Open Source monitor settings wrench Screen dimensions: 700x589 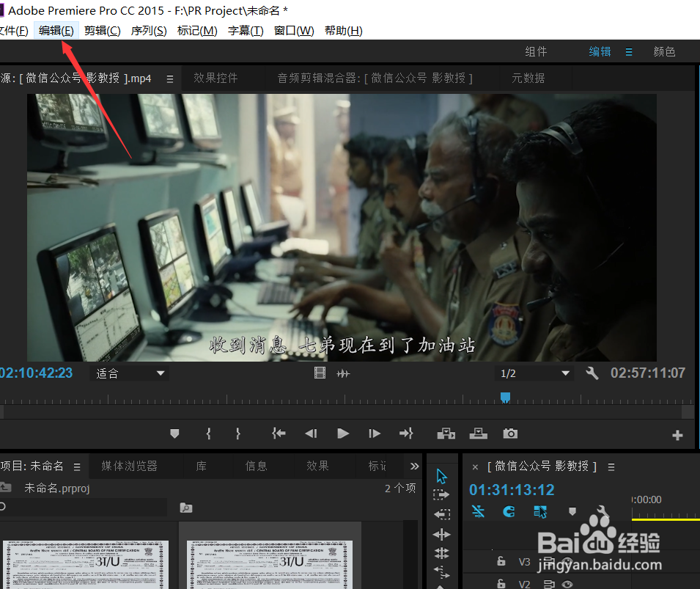click(592, 373)
